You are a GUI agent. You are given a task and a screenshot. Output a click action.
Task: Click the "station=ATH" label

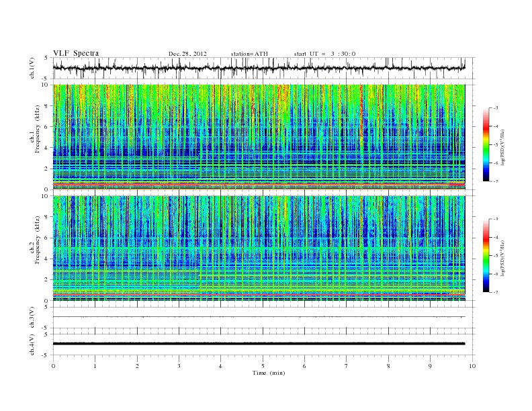pyautogui.click(x=249, y=54)
